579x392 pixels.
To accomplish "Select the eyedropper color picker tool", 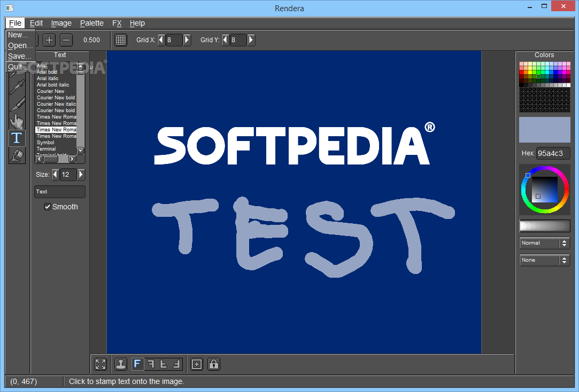I will 17,87.
